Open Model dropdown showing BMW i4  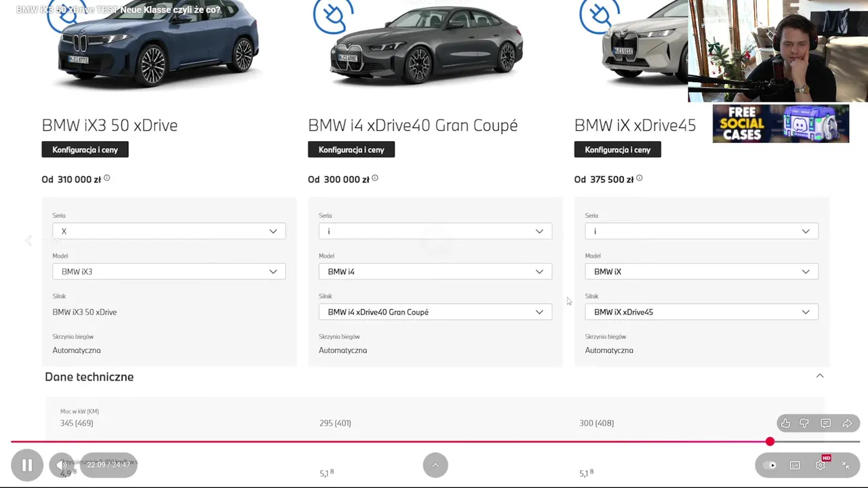tap(435, 271)
